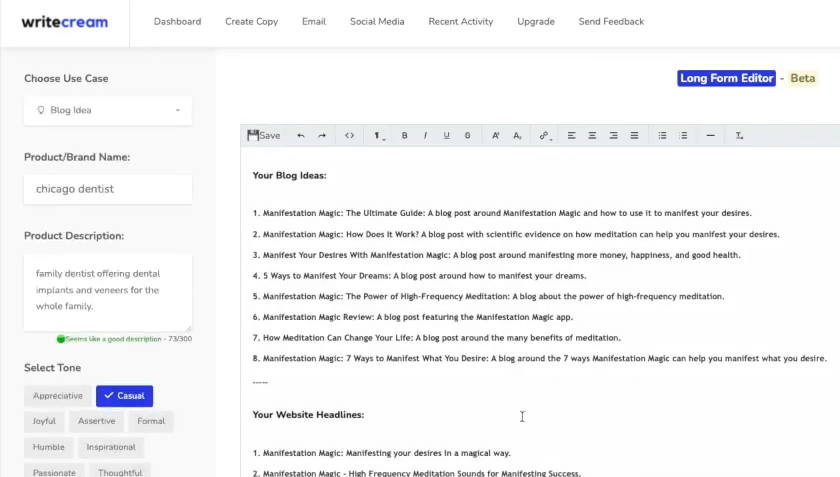The height and width of the screenshot is (477, 840).
Task: Apply strikethrough formatting
Action: (x=467, y=136)
